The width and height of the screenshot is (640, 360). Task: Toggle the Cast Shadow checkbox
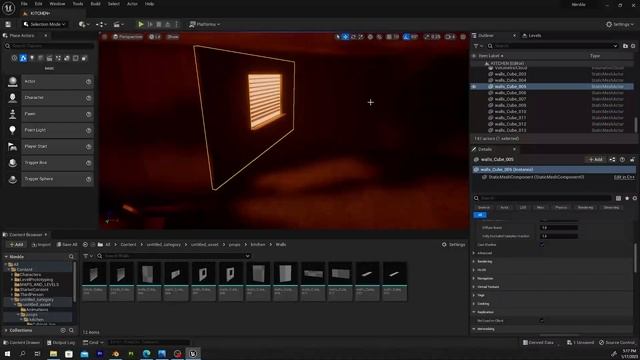pyautogui.click(x=542, y=244)
